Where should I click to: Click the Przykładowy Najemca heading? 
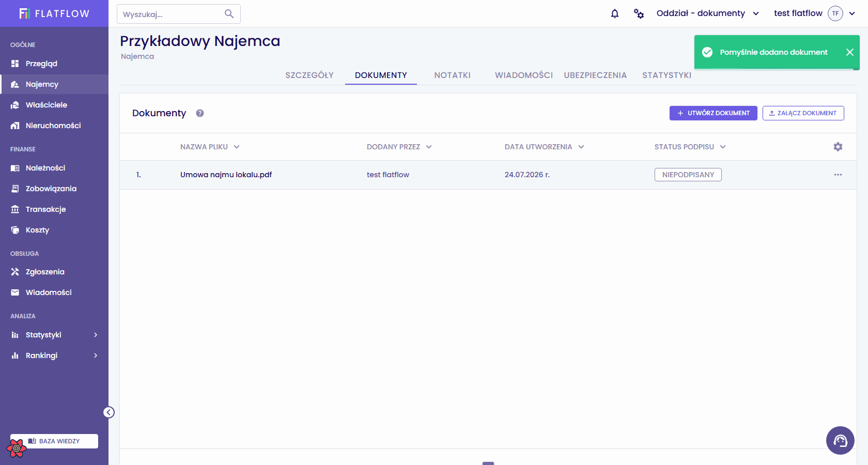pyautogui.click(x=200, y=41)
